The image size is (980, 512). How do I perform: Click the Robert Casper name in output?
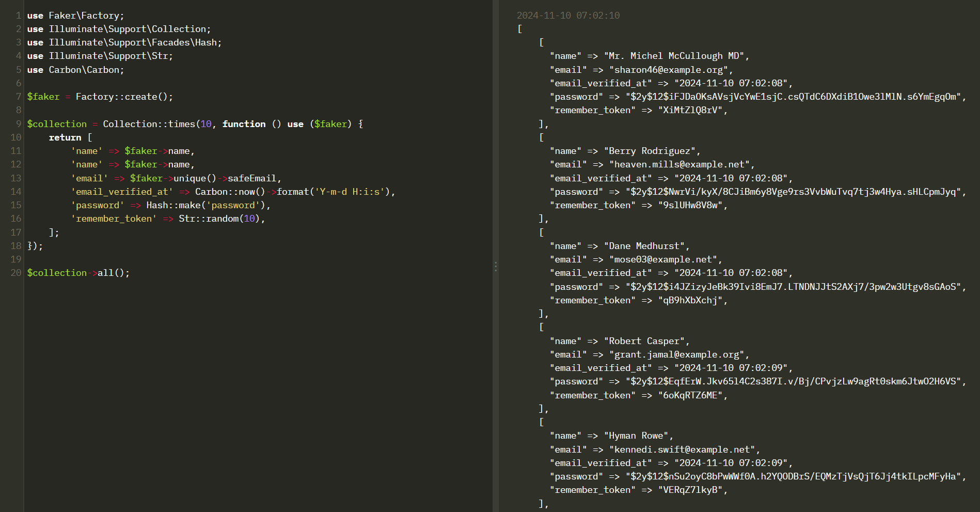pos(646,341)
